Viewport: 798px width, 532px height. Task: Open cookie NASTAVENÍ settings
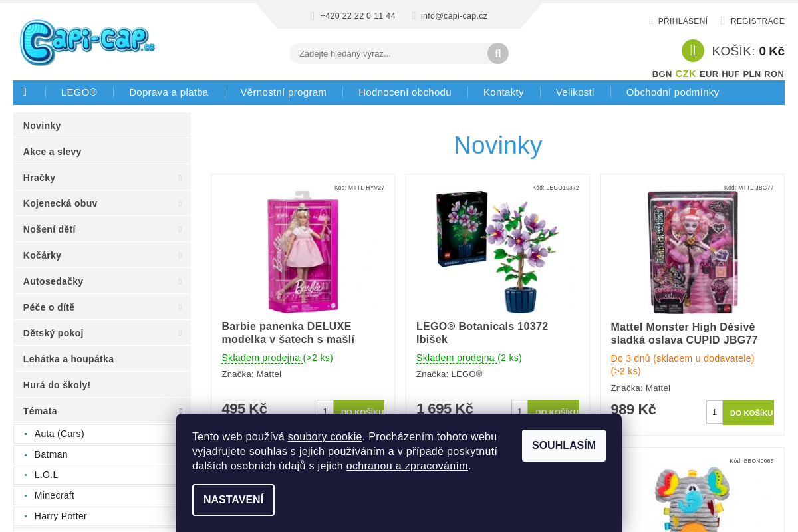click(233, 500)
